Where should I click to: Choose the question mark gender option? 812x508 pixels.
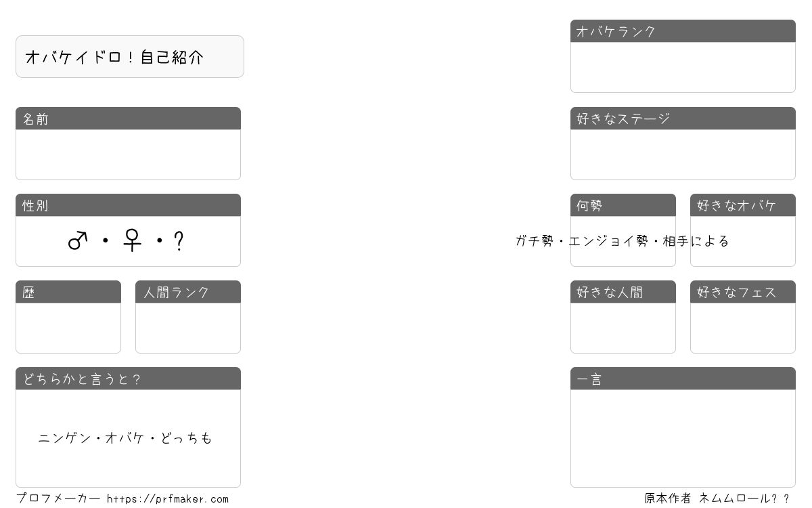(x=179, y=241)
